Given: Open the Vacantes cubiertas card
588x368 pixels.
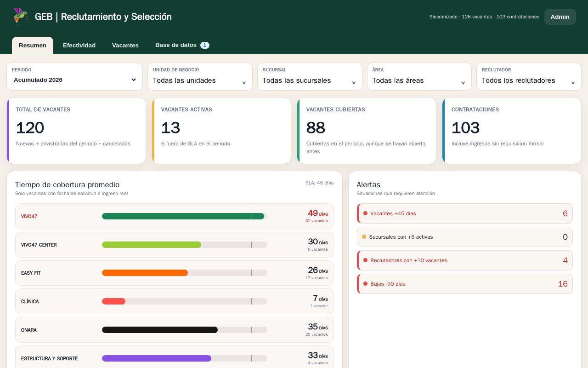Looking at the screenshot, I should 367,131.
